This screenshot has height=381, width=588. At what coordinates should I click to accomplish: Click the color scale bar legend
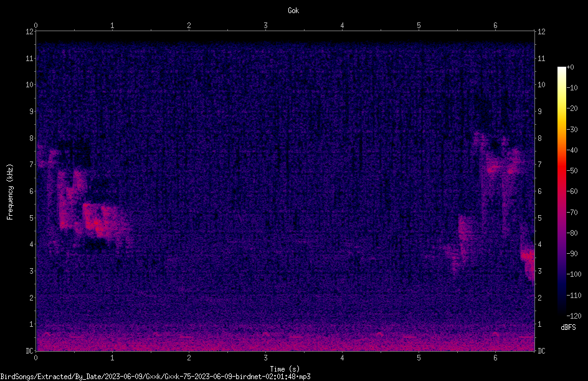[561, 191]
